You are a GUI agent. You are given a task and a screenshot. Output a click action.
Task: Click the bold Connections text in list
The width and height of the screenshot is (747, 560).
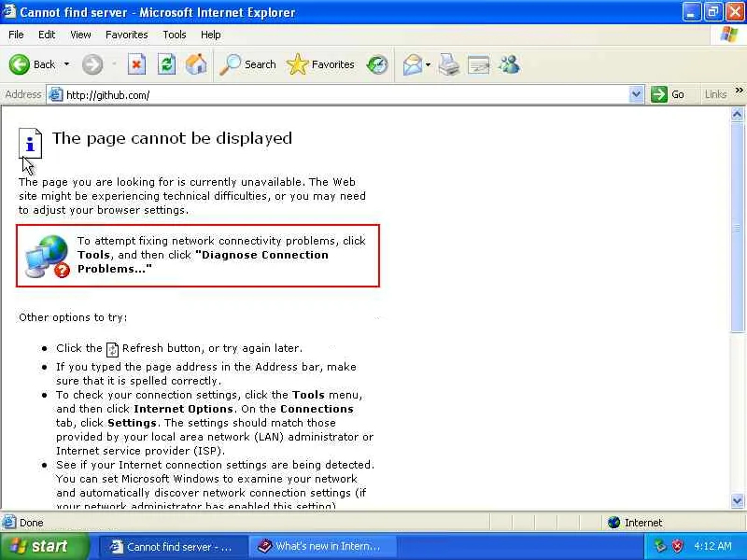pos(317,409)
